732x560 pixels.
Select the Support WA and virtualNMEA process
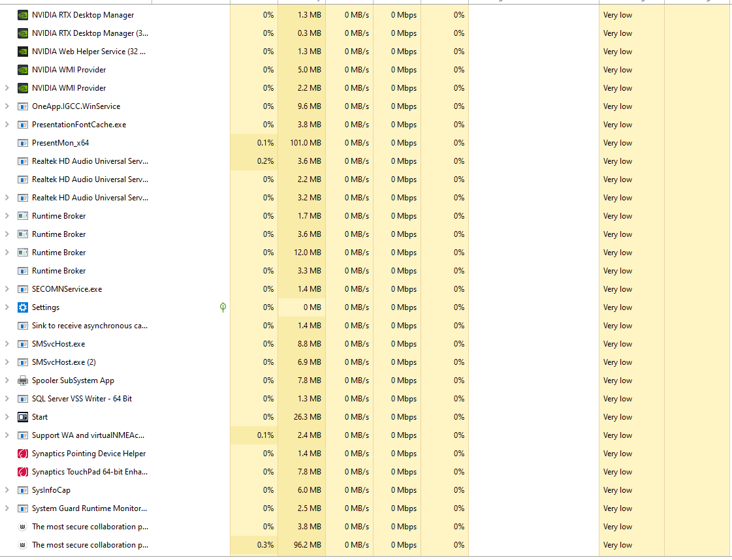click(x=88, y=435)
